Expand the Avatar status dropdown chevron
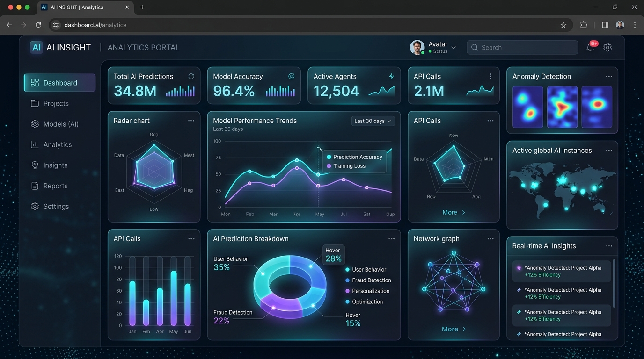The width and height of the screenshot is (644, 359). point(453,47)
